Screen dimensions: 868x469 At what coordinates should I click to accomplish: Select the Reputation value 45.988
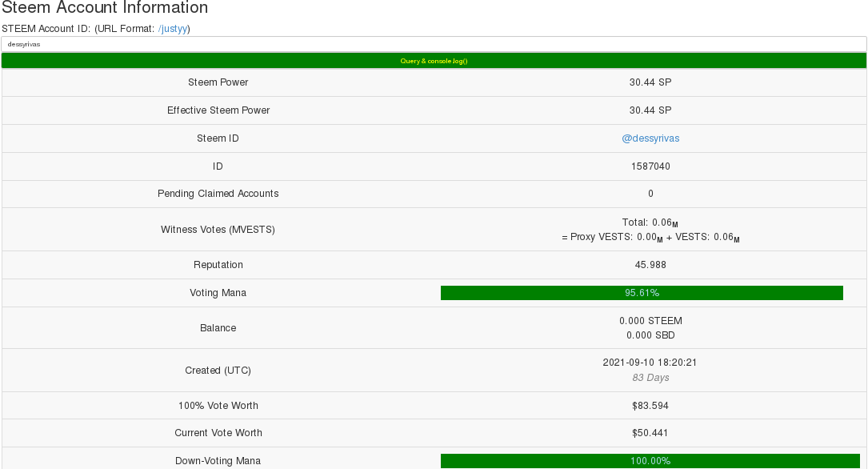650,265
